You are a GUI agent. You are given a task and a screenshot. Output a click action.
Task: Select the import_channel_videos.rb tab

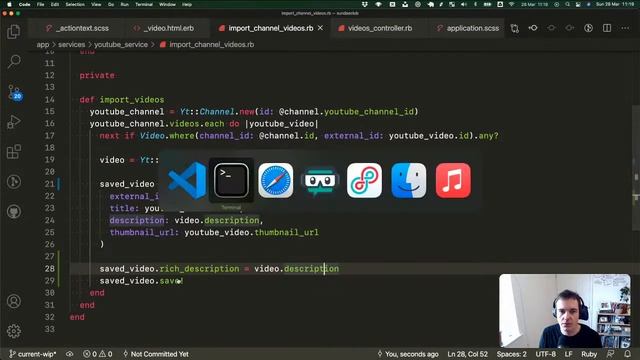click(x=266, y=28)
